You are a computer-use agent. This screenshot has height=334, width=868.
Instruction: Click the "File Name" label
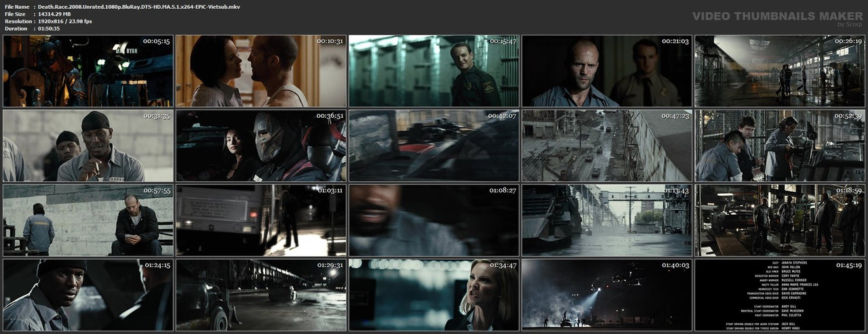[17, 6]
